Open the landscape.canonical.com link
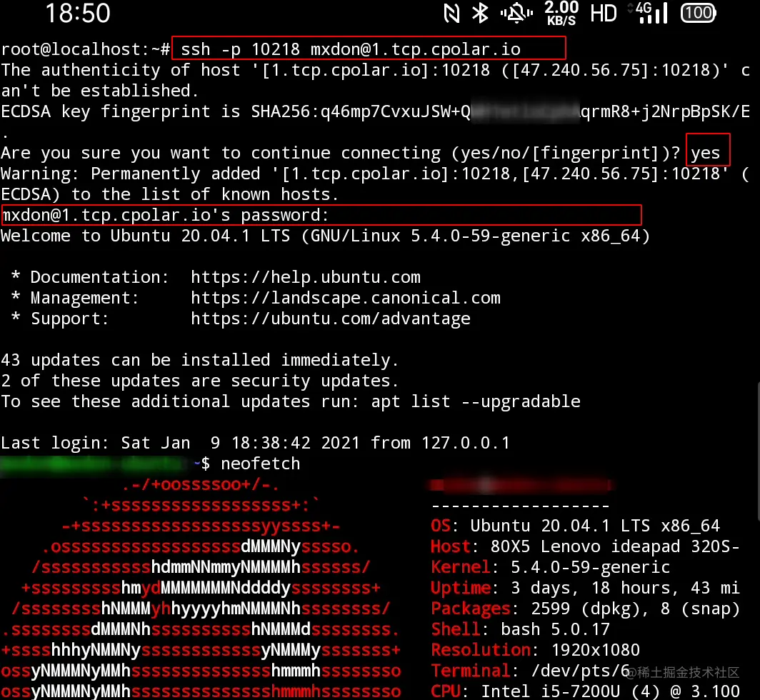The height and width of the screenshot is (700, 760). (346, 298)
